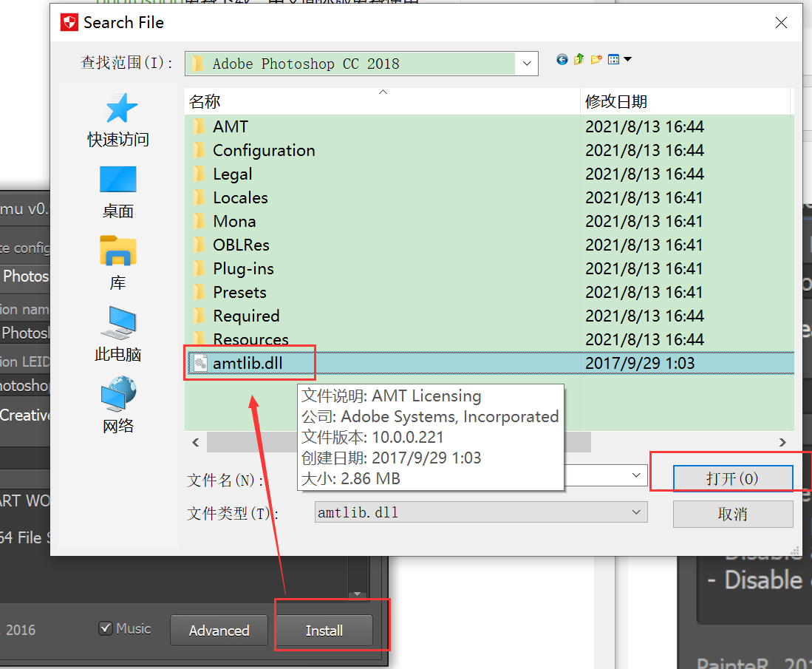Screen dimensions: 812x669
Task: Close the Search File dialog
Action: click(x=781, y=23)
